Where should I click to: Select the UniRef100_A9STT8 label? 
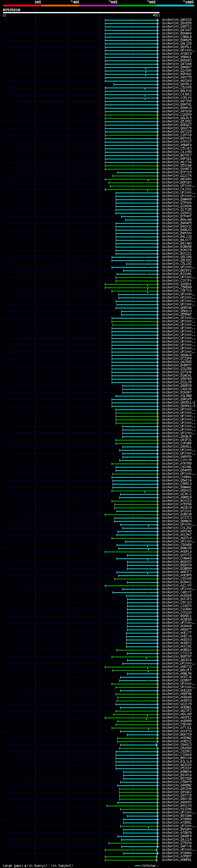click(x=177, y=78)
